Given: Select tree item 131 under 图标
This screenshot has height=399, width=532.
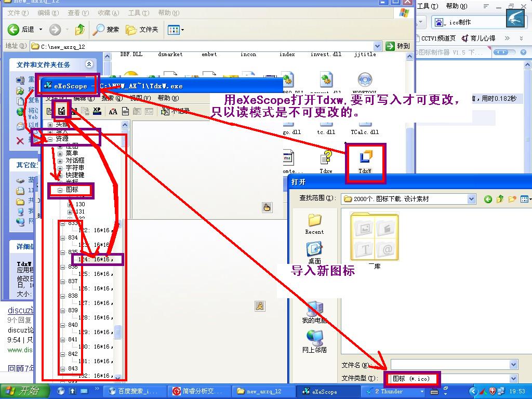Looking at the screenshot, I should coord(81,212).
